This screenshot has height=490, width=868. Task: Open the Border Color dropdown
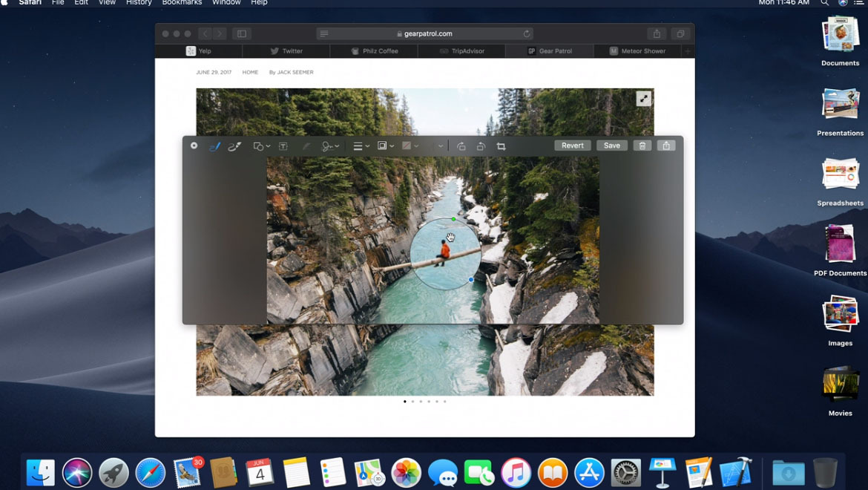click(x=385, y=146)
